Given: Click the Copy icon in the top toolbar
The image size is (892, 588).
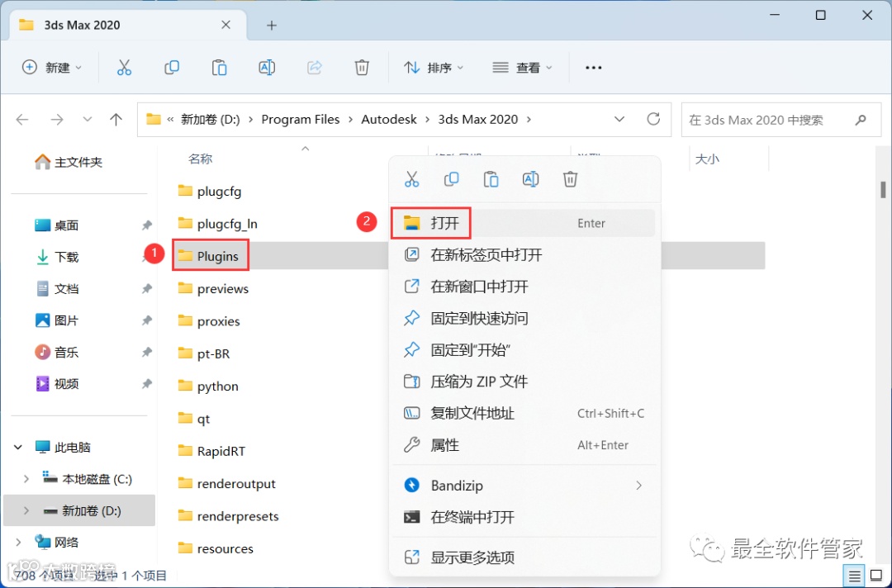Looking at the screenshot, I should click(171, 68).
